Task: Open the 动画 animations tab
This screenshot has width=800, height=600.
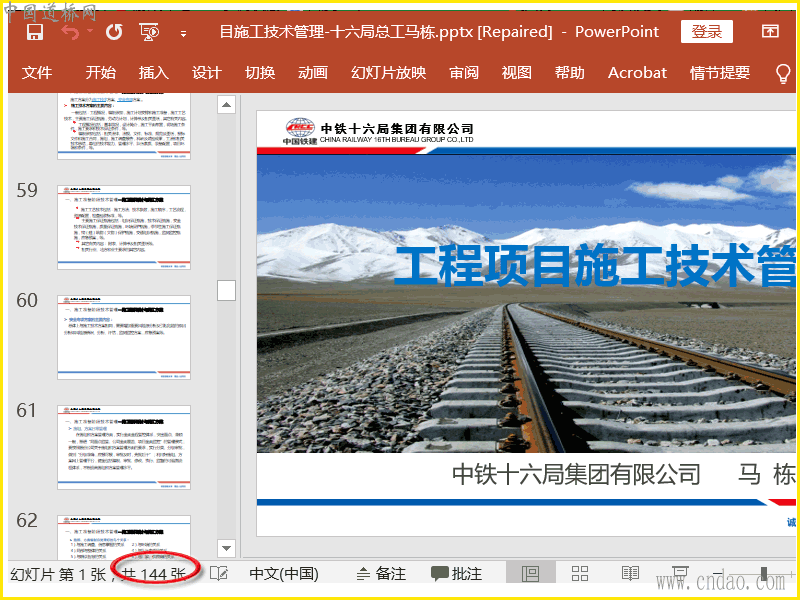Action: (x=313, y=72)
